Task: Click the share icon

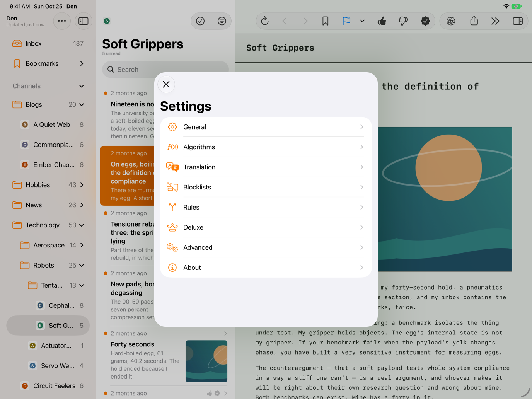Action: (474, 21)
